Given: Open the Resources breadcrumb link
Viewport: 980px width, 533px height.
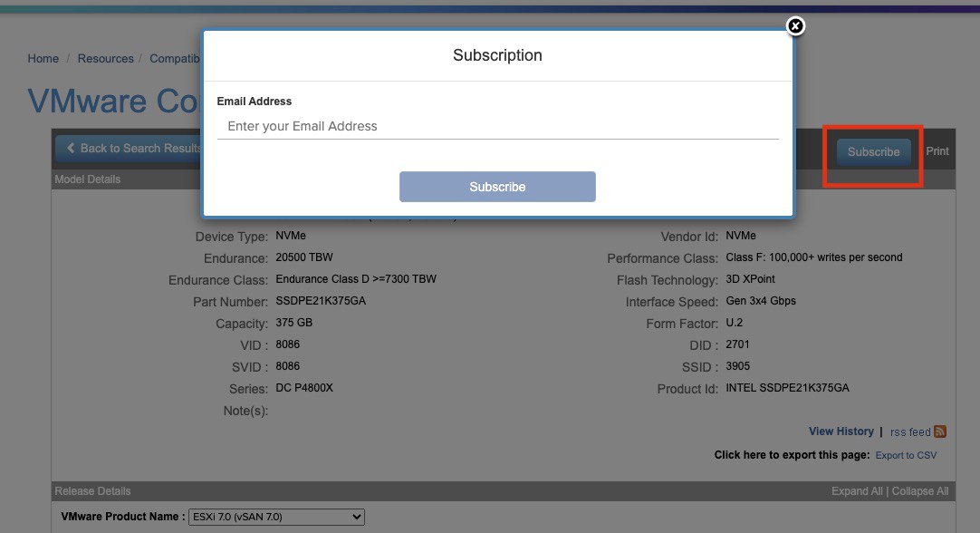Looking at the screenshot, I should pos(106,58).
